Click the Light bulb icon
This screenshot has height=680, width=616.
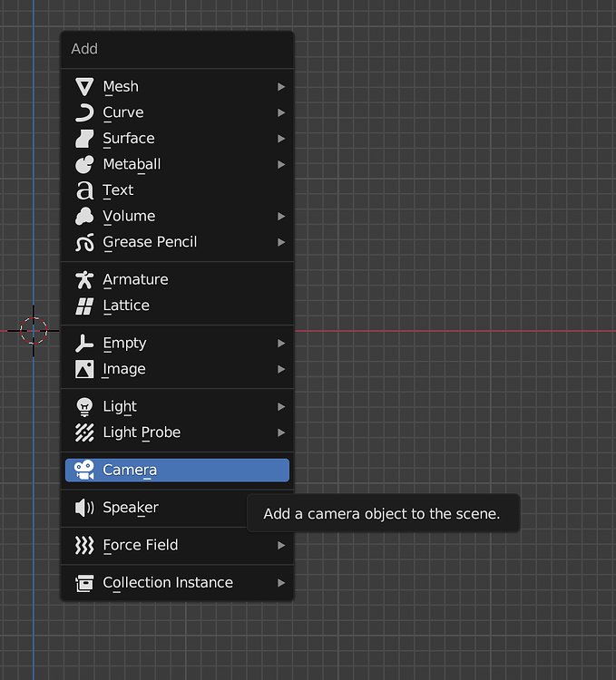pyautogui.click(x=84, y=407)
